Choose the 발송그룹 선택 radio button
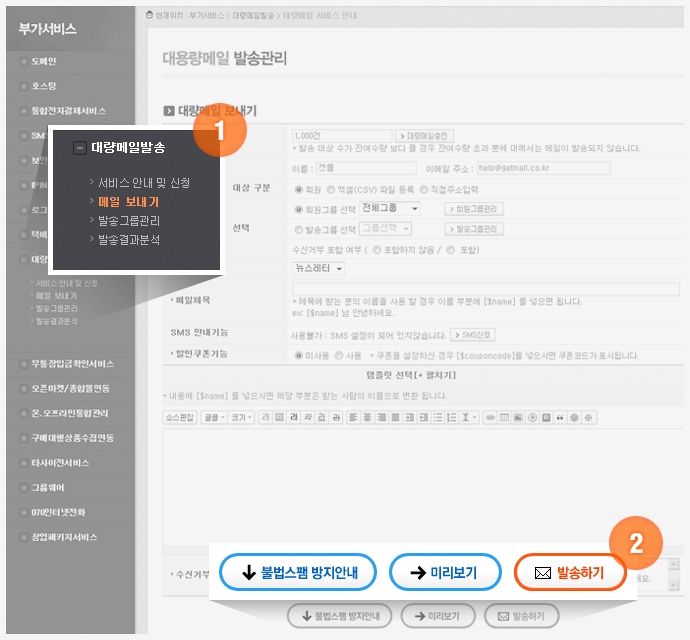The width and height of the screenshot is (690, 640). point(298,229)
